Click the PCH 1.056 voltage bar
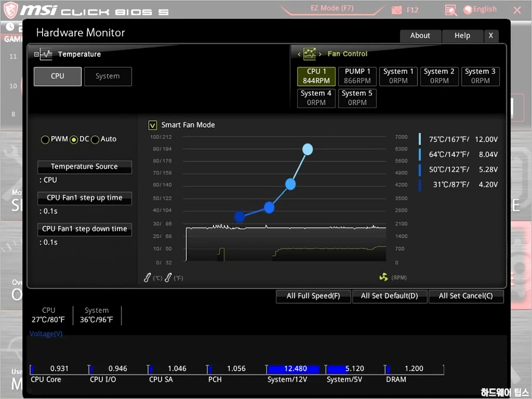 pos(237,369)
